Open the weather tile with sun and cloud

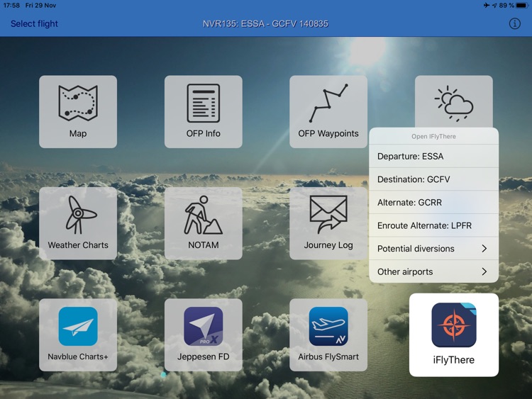click(454, 102)
